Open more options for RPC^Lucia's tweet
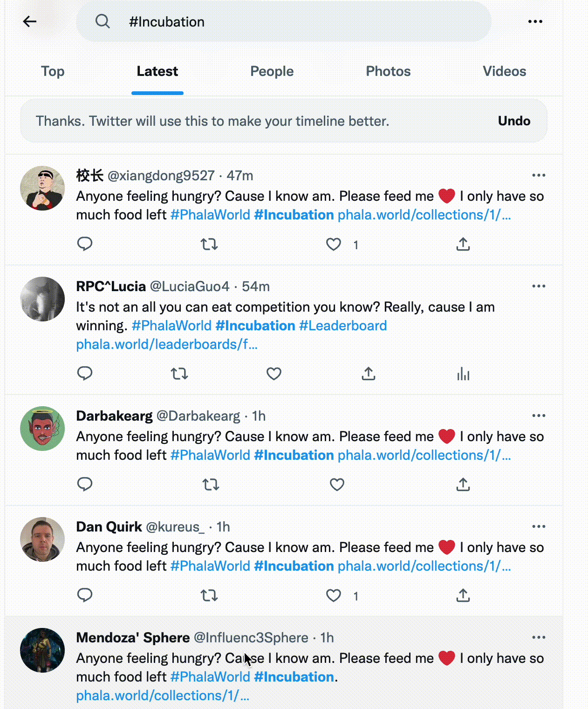 tap(539, 286)
